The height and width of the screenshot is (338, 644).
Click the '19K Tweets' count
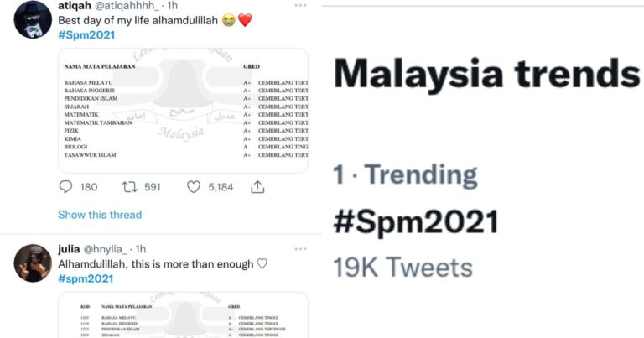pyautogui.click(x=402, y=268)
